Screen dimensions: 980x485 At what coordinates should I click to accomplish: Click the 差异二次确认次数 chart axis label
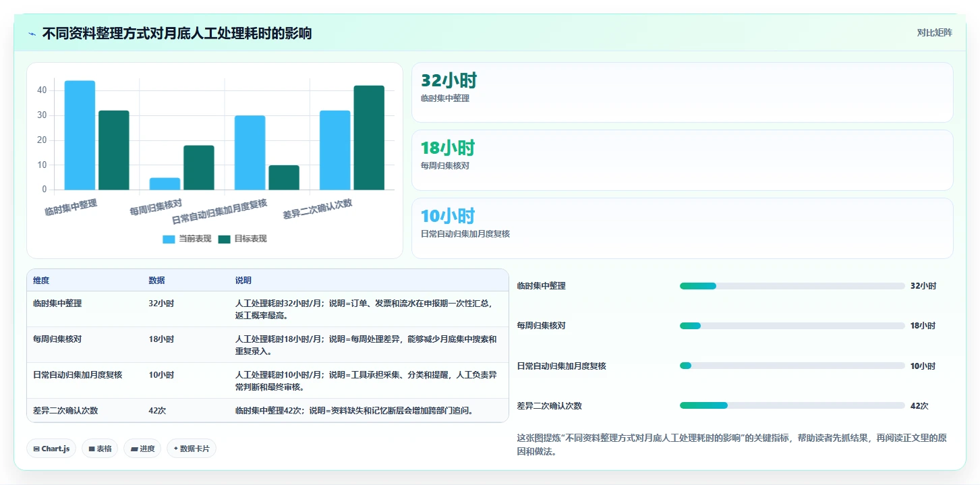pyautogui.click(x=318, y=209)
